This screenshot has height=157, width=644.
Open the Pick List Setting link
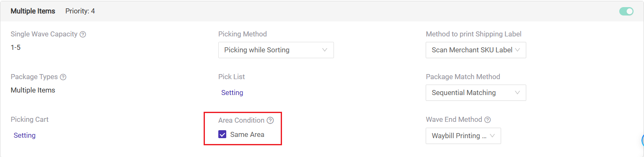point(232,93)
